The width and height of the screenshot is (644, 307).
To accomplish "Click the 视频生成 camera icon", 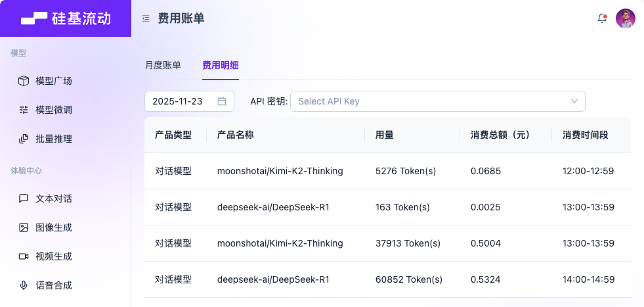I will tap(24, 256).
